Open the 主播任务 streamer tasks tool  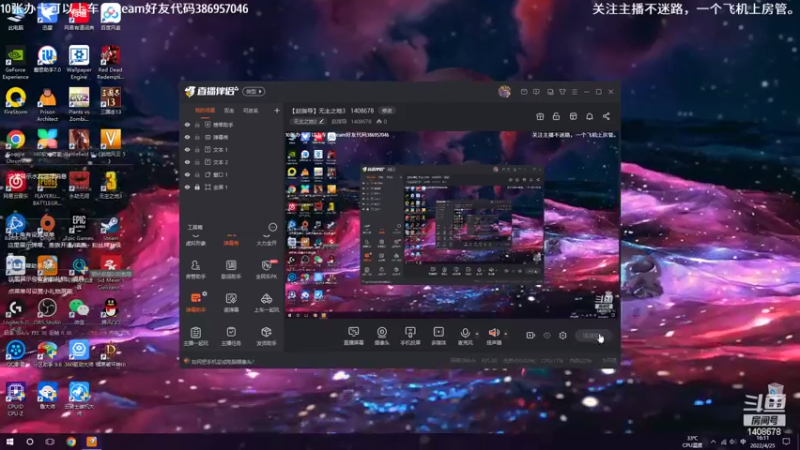pyautogui.click(x=231, y=336)
